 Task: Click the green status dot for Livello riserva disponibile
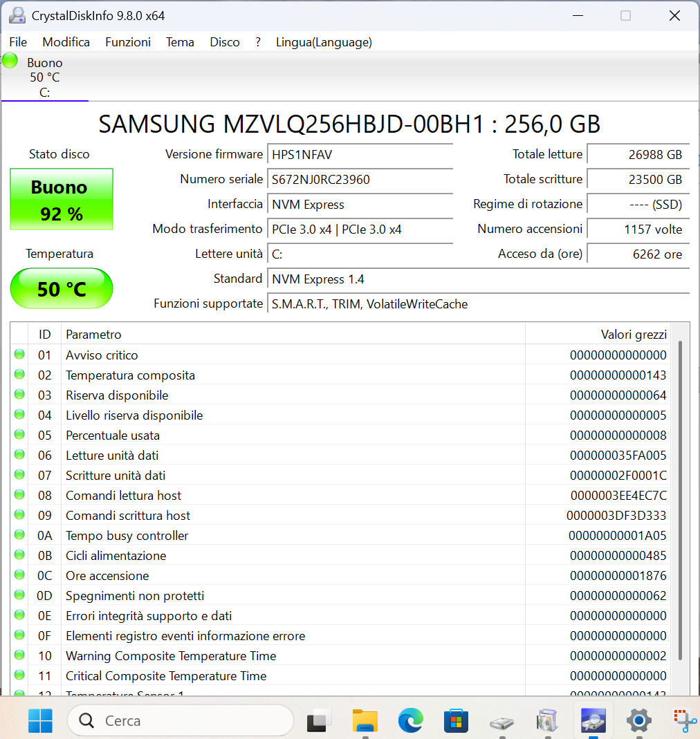tap(19, 414)
